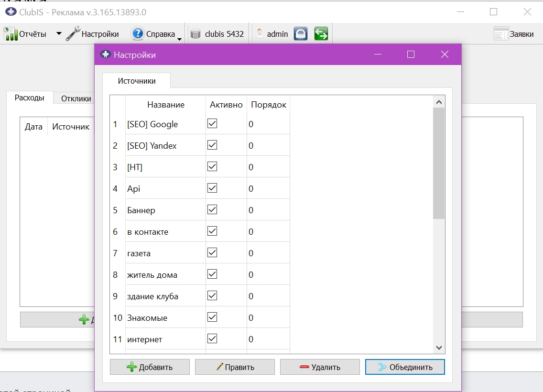Open the Справка question mark icon
Image resolution: width=543 pixels, height=392 pixels.
tap(138, 33)
